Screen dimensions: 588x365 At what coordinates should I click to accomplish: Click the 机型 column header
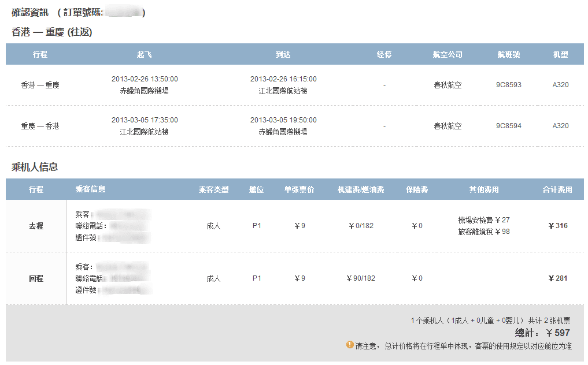[560, 54]
